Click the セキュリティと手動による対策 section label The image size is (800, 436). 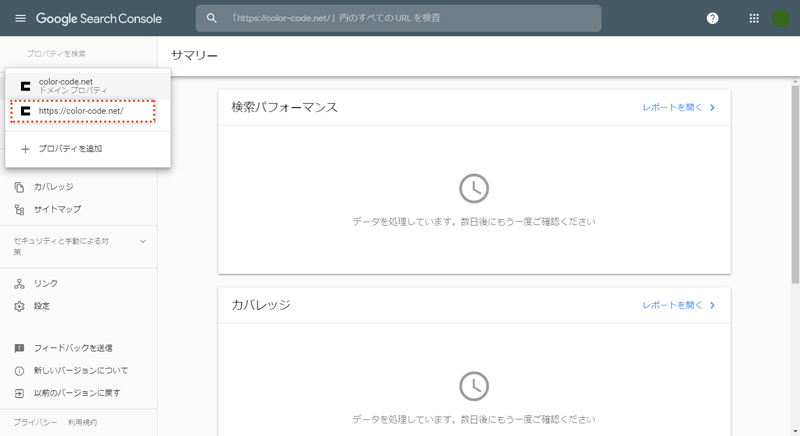pos(61,246)
